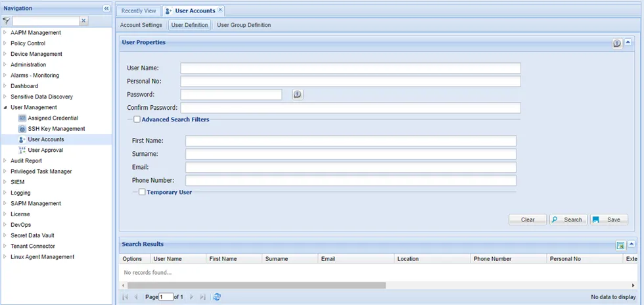Collapse the Navigation panel with double chevron

coord(106,9)
